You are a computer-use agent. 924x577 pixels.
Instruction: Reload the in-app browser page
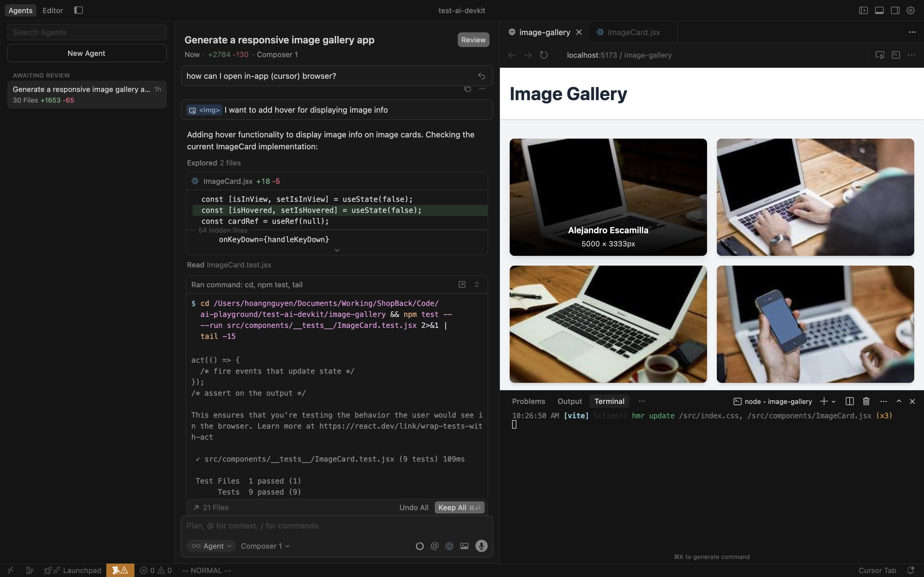pyautogui.click(x=543, y=55)
